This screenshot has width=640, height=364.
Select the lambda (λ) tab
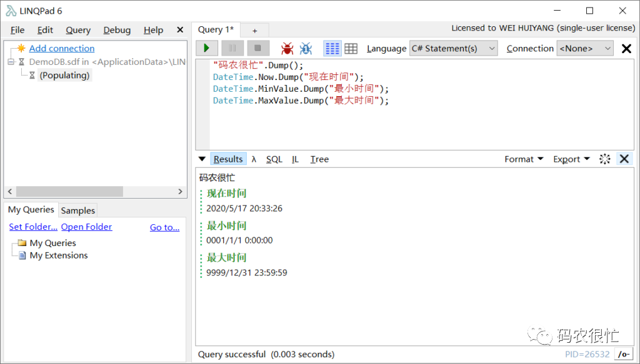point(254,159)
